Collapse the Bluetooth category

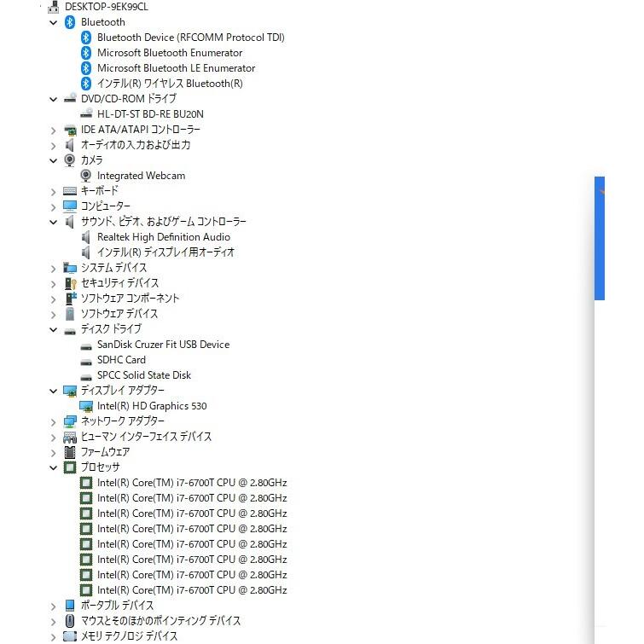click(x=53, y=22)
